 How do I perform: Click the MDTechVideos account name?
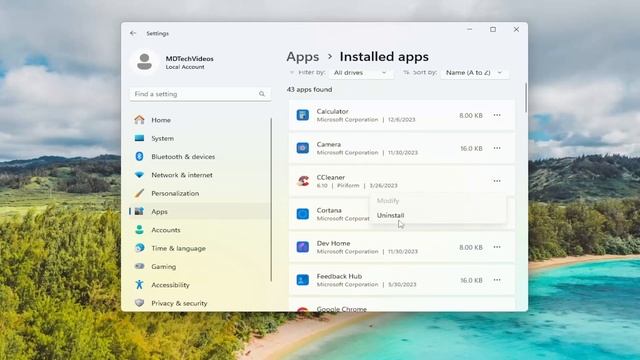[189, 59]
